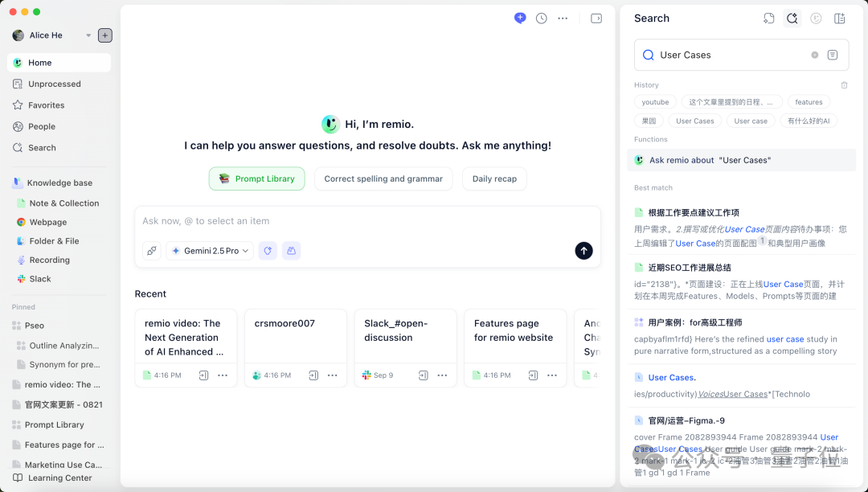The width and height of the screenshot is (868, 492).
Task: Toggle the AI search mode icon in the Search header
Action: (x=792, y=18)
